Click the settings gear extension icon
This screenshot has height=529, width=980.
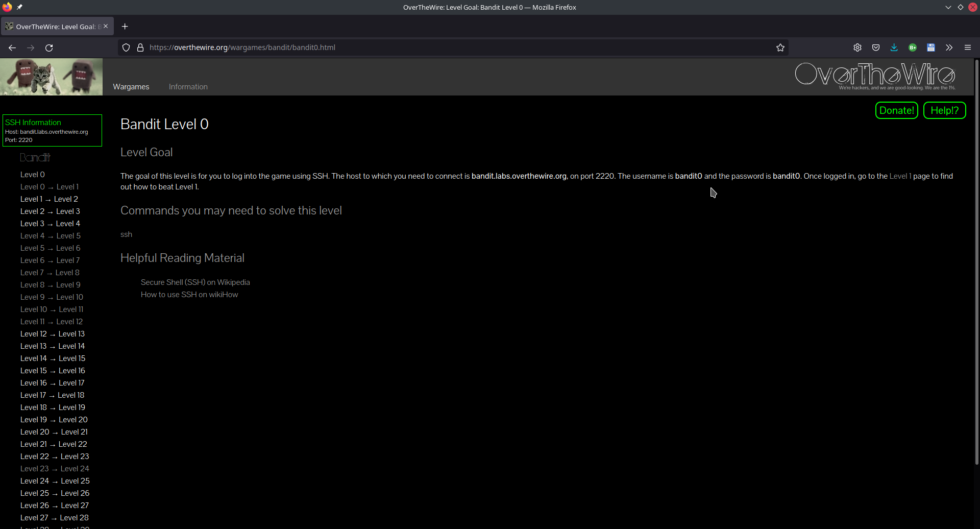point(857,47)
